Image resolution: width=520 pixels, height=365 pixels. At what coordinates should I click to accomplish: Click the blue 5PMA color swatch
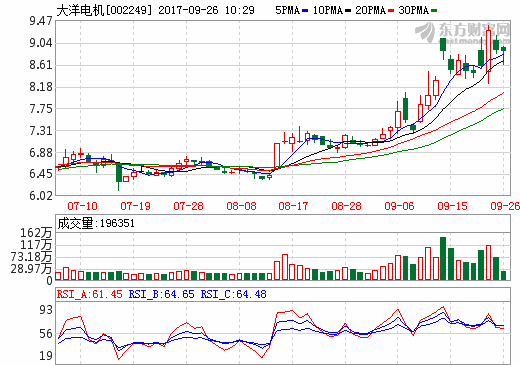305,11
